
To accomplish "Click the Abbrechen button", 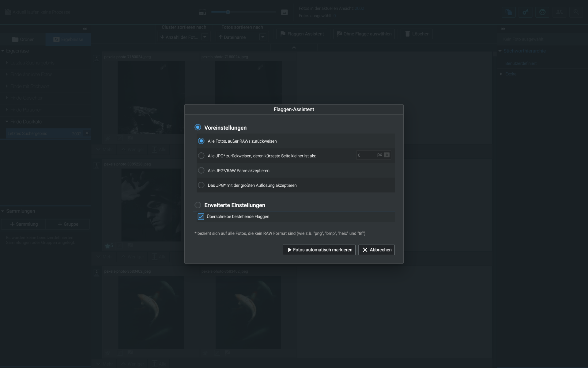I will tap(376, 250).
